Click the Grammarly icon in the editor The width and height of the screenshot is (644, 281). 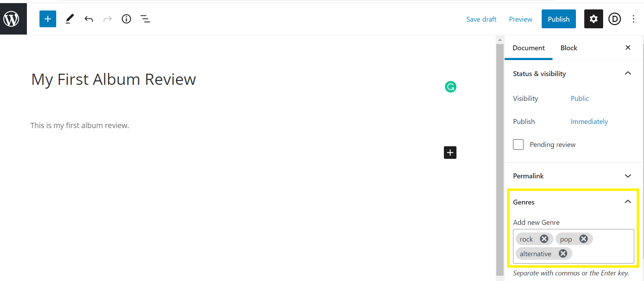(451, 87)
